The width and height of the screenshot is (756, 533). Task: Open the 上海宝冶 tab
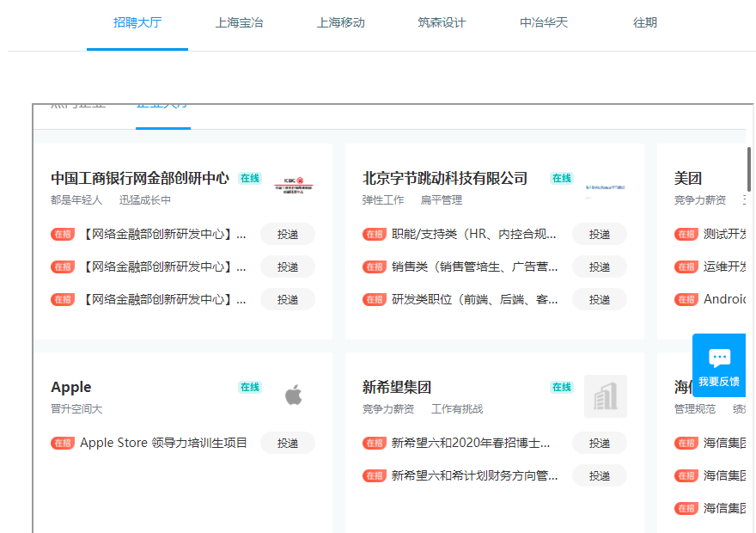click(240, 22)
